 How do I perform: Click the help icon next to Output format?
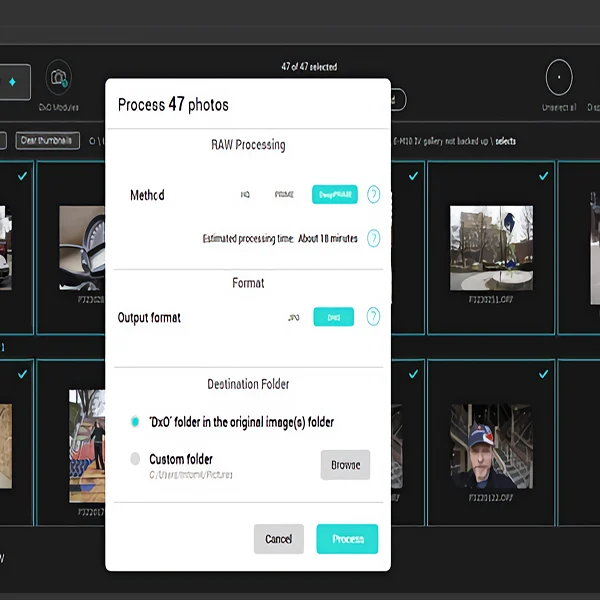(x=373, y=317)
